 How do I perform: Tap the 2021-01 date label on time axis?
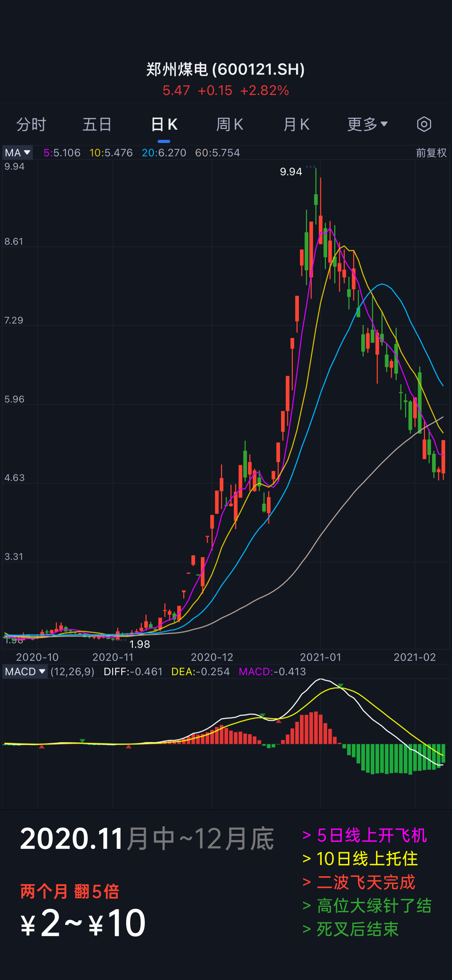(x=320, y=657)
